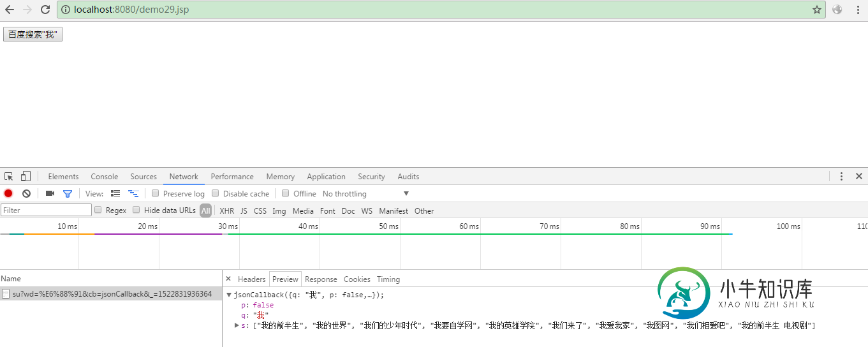Click the address bar URL
The image size is (868, 347).
pos(131,10)
